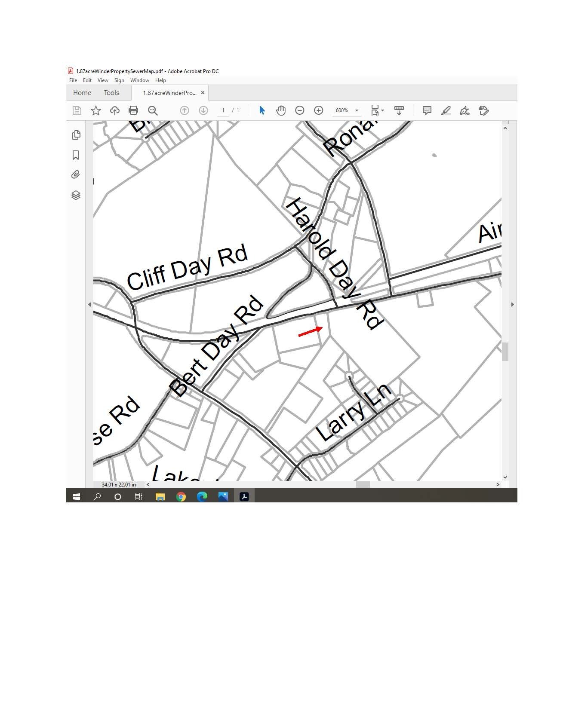This screenshot has height=728, width=563.
Task: Open the Bookmarks panel
Action: 76,155
